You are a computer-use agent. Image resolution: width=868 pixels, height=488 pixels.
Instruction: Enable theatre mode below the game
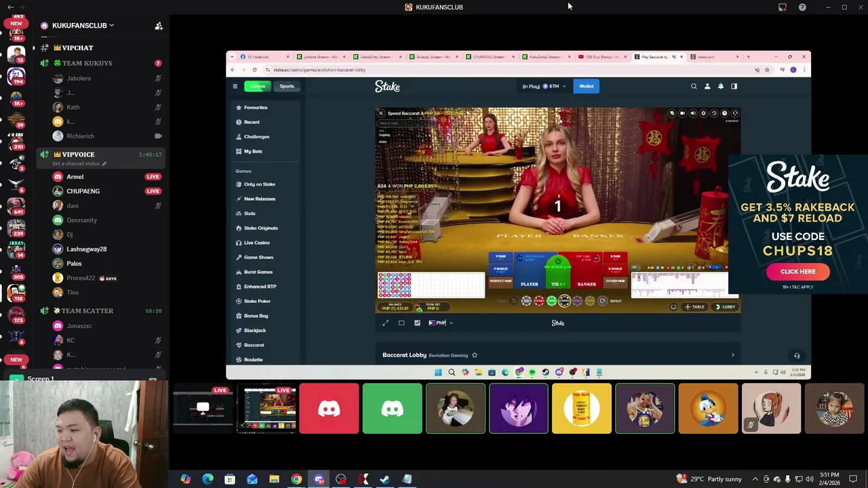[401, 323]
